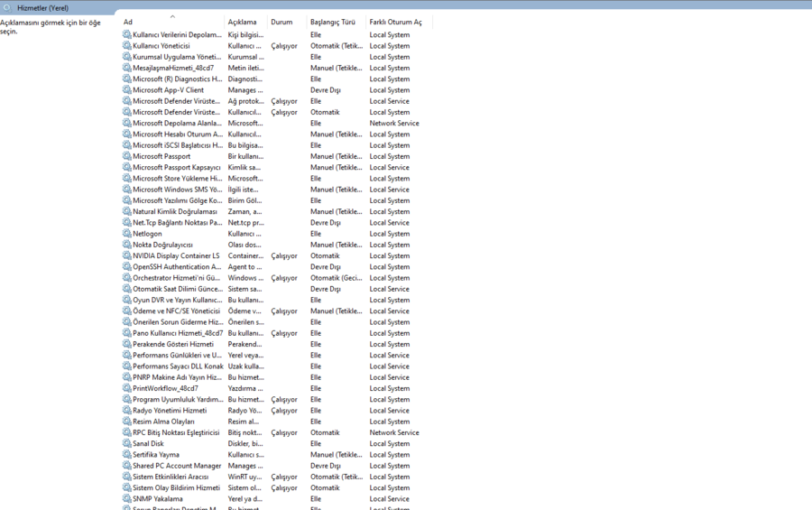Sort by the Durum column header
The image size is (812, 510).
(x=287, y=22)
